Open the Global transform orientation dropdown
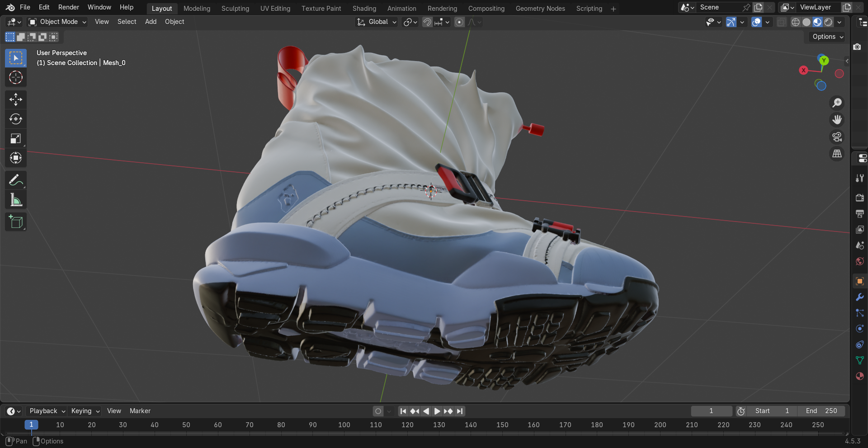 point(376,22)
